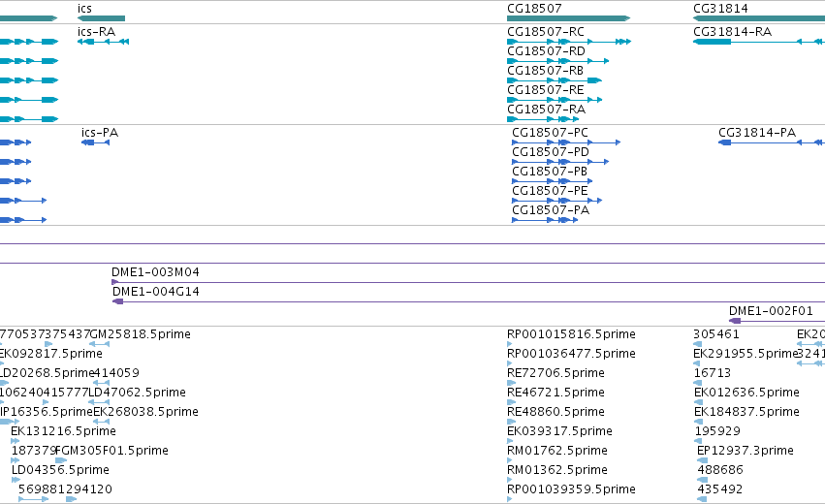Click the EK268038.5prime EST label
The image size is (825, 504).
pos(145,412)
